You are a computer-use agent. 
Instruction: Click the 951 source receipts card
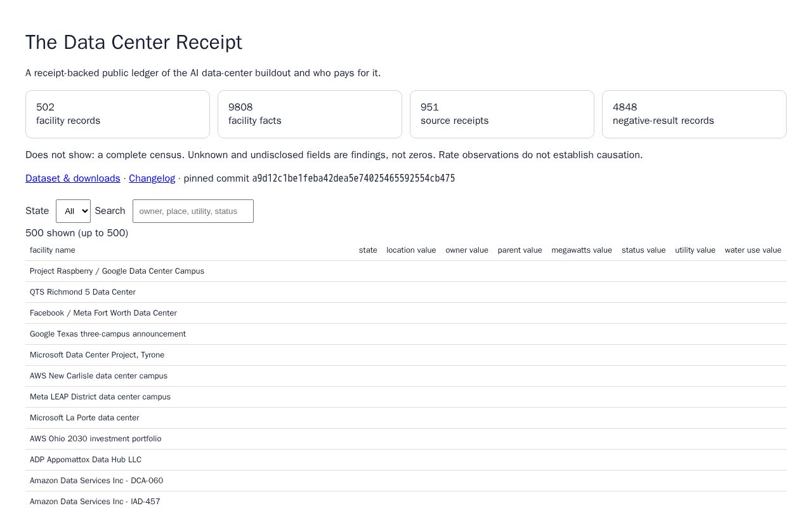click(502, 114)
